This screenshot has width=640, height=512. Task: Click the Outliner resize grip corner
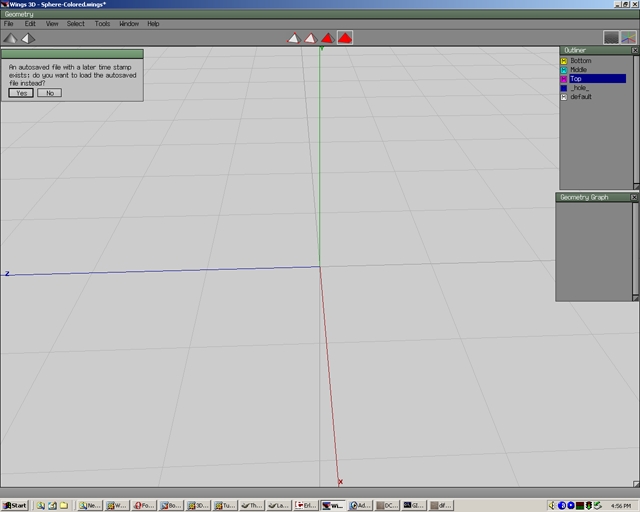pos(636,186)
